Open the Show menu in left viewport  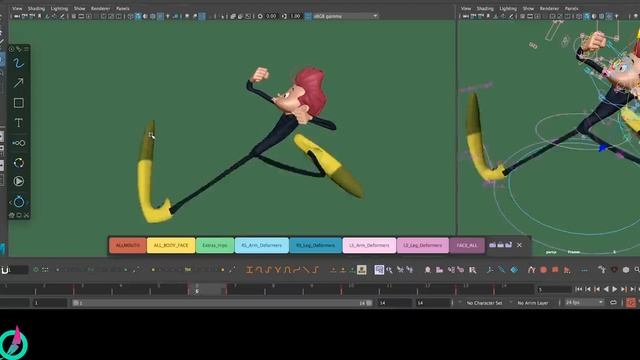80,8
